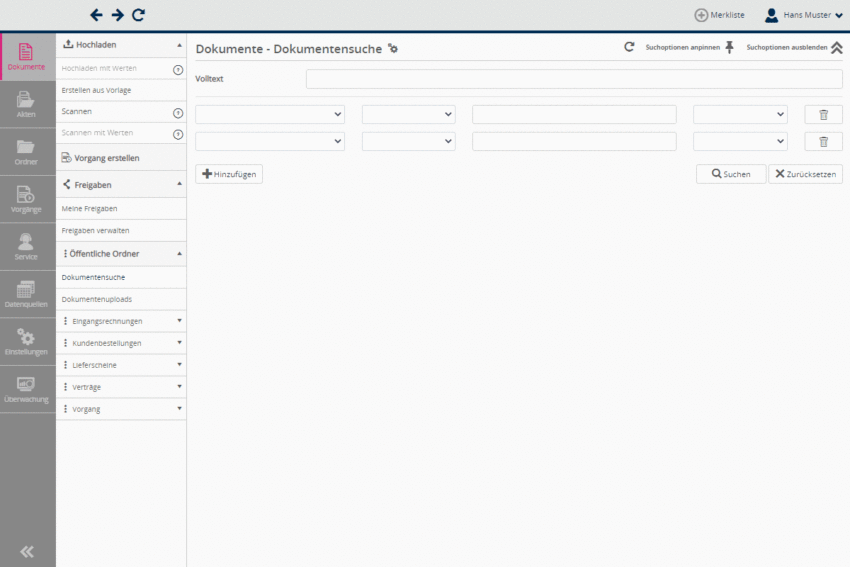Open Meine Freigaben menu entry

(90, 208)
